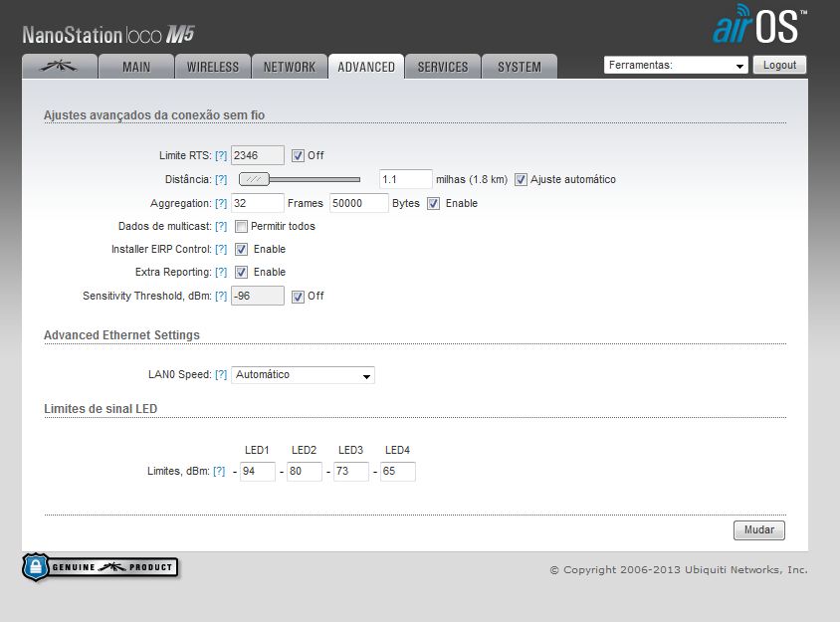840x622 pixels.
Task: Switch to the SERVICES tab
Action: coord(443,67)
